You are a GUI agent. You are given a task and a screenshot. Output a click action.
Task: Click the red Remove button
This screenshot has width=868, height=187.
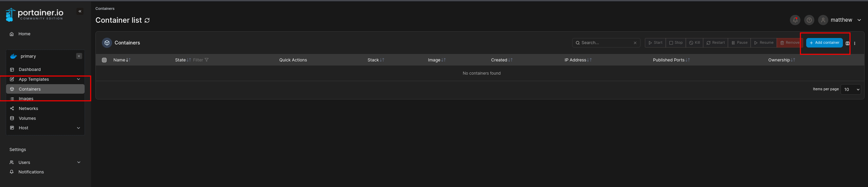pos(790,43)
